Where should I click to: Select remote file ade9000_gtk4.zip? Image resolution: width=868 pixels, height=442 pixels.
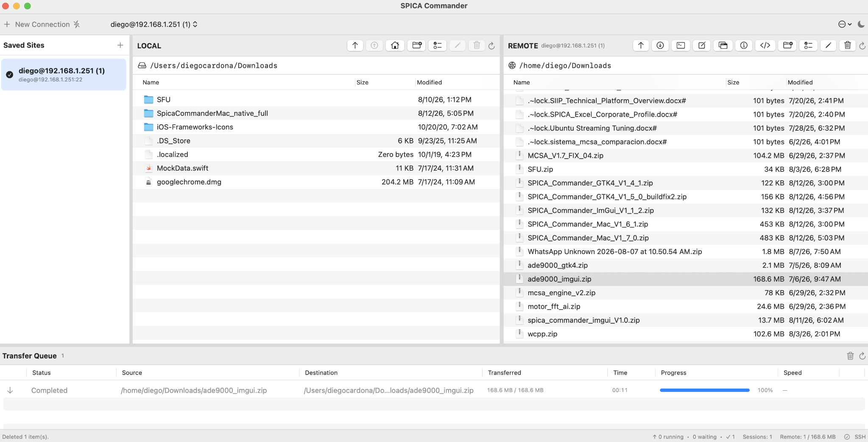[686, 265]
